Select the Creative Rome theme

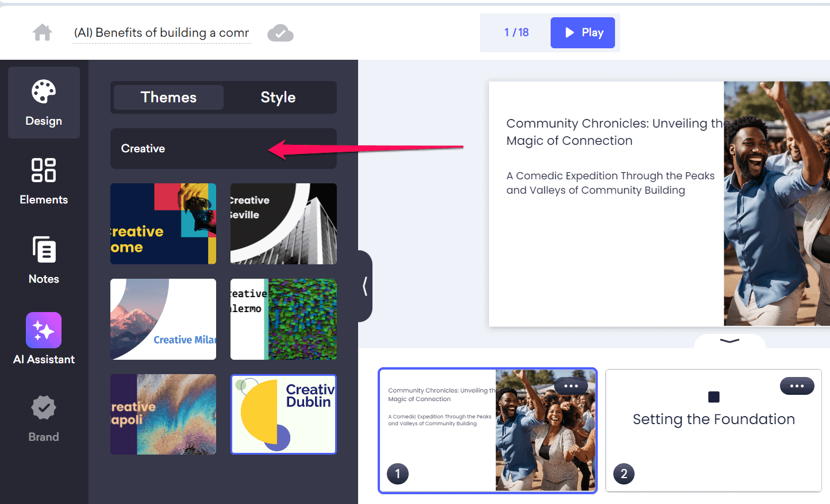pos(163,224)
